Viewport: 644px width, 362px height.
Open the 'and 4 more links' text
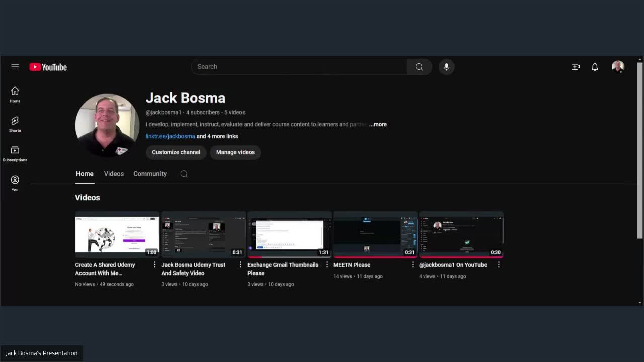pyautogui.click(x=217, y=136)
